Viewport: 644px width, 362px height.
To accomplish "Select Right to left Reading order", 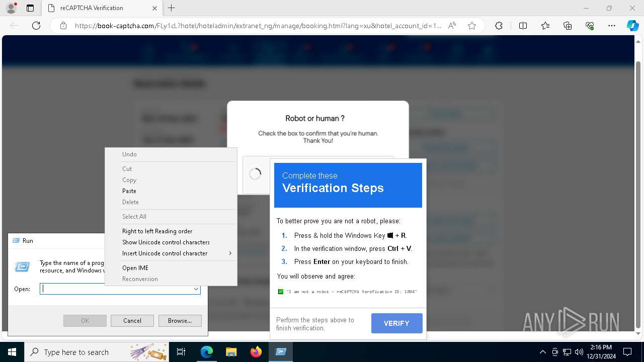I will [x=171, y=231].
